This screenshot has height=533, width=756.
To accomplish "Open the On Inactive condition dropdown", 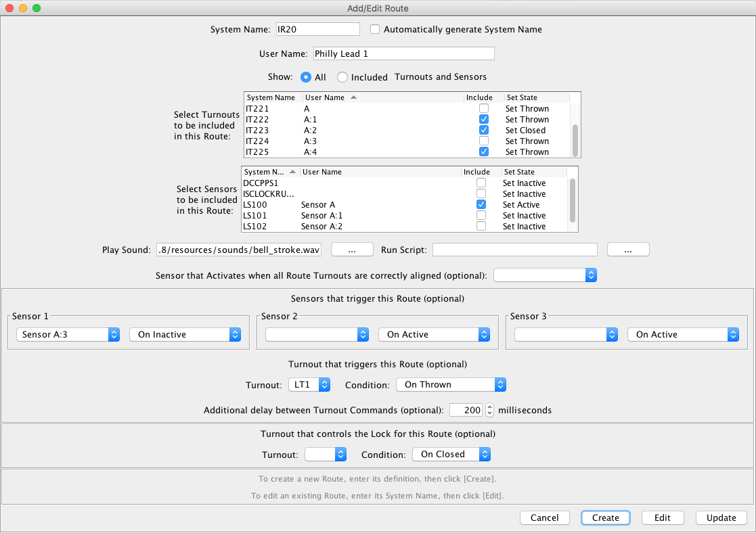I will pos(185,334).
